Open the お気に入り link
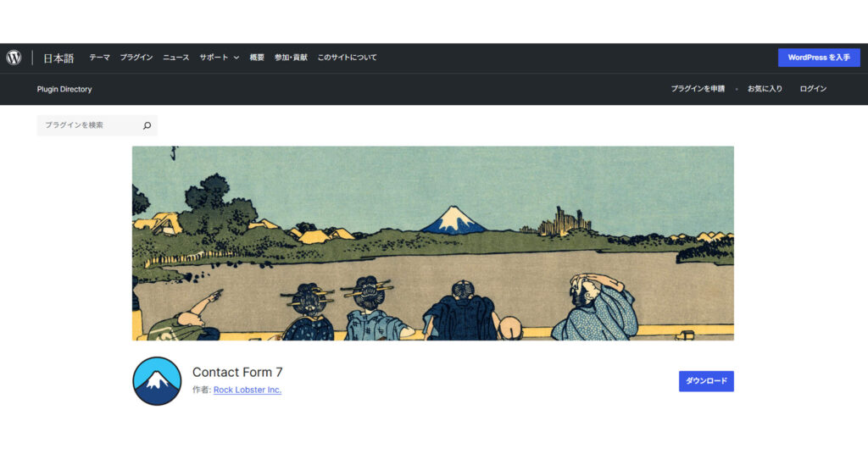 765,89
